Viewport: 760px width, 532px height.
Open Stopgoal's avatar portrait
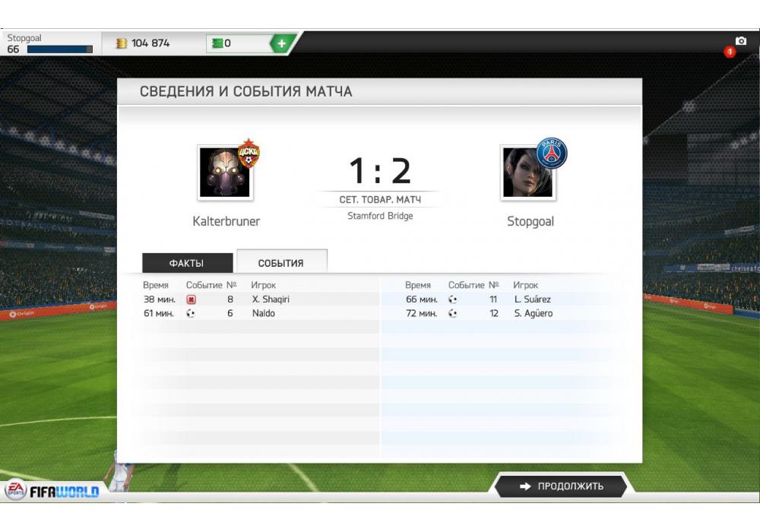point(528,173)
